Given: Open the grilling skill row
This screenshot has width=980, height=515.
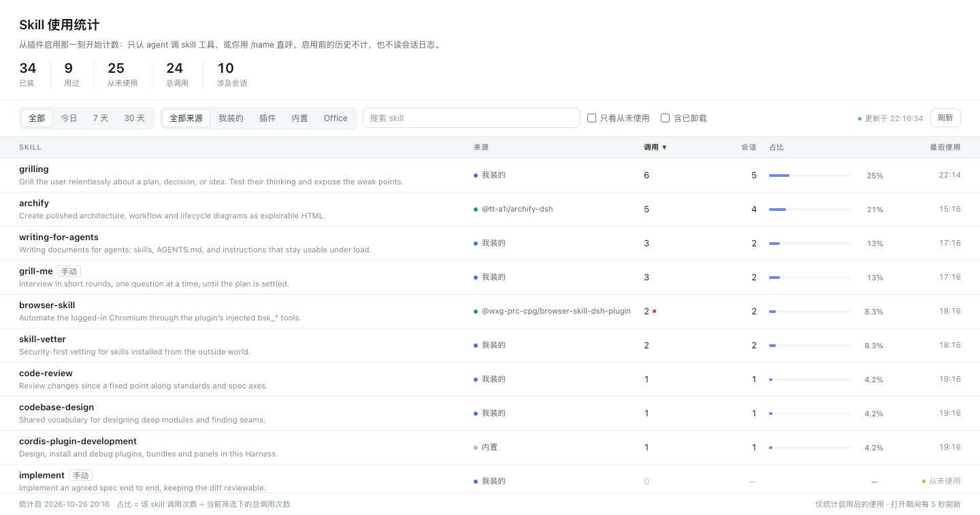Looking at the screenshot, I should (490, 175).
